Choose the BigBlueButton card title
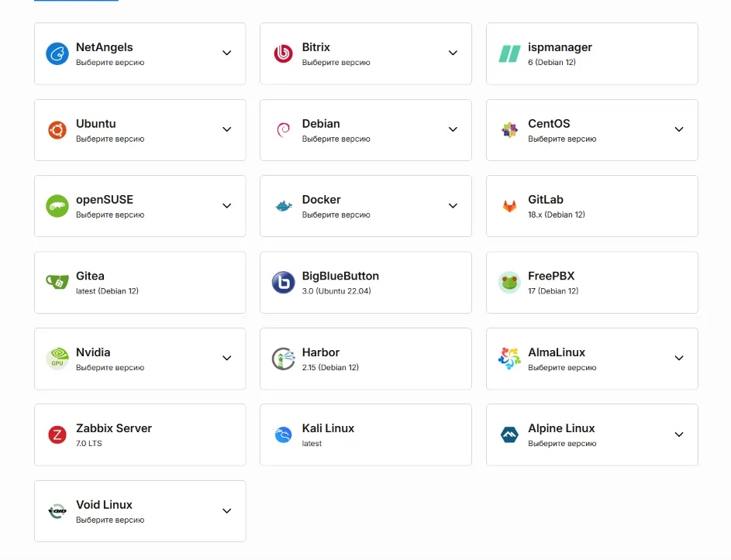This screenshot has height=560, width=731. [x=340, y=276]
